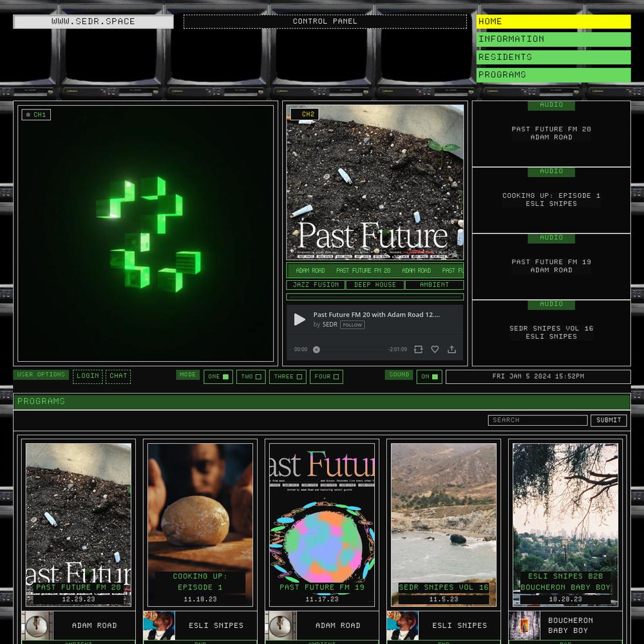Screen dimensions: 644x644
Task: Click the date 12.29.23 on first card
Action: click(79, 599)
